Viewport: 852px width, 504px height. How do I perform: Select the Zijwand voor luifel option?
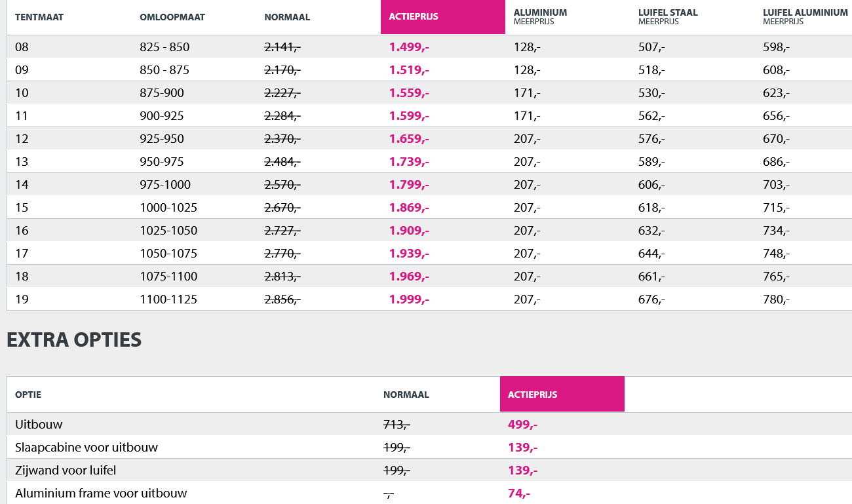coord(66,470)
